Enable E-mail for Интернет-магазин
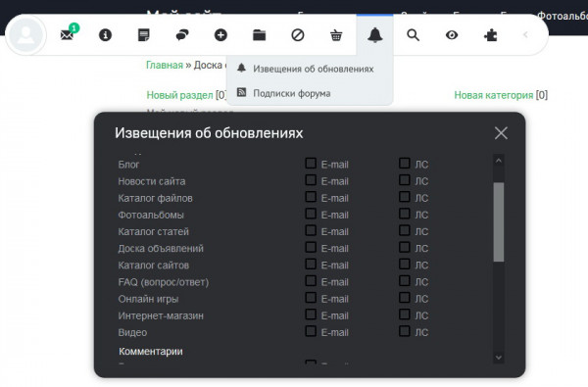The width and height of the screenshot is (588, 387). click(311, 314)
